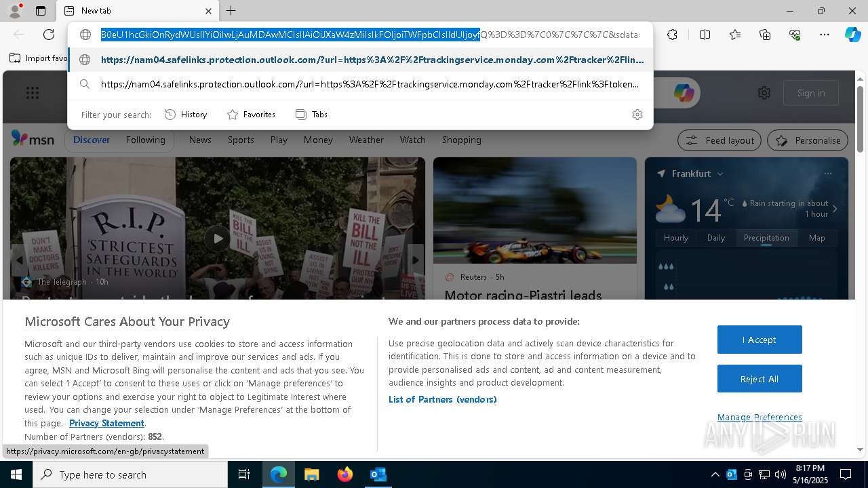Open Collections toolbar icon

[765, 35]
